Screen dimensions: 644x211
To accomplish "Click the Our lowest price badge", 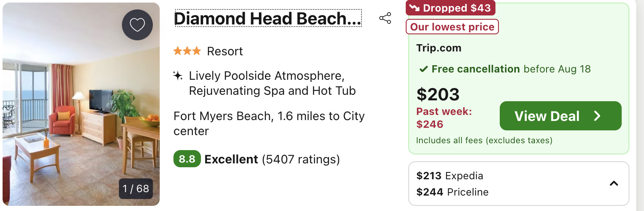I will click(x=453, y=27).
